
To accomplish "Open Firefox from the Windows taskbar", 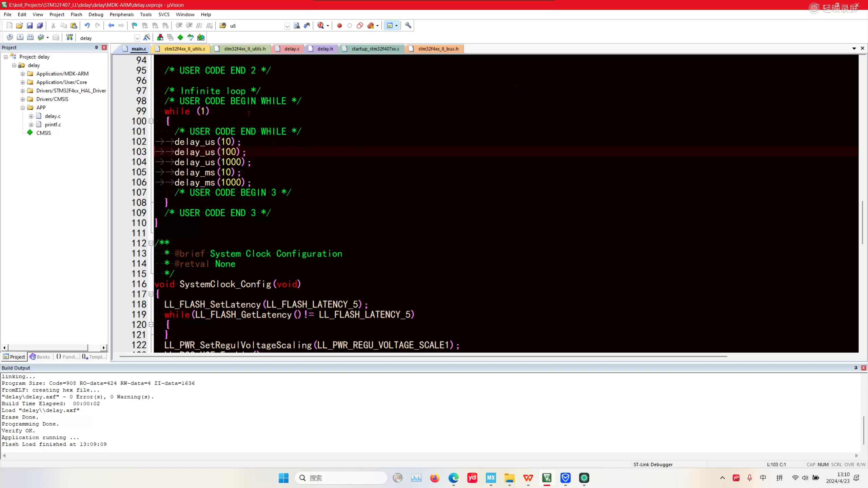I will click(435, 478).
